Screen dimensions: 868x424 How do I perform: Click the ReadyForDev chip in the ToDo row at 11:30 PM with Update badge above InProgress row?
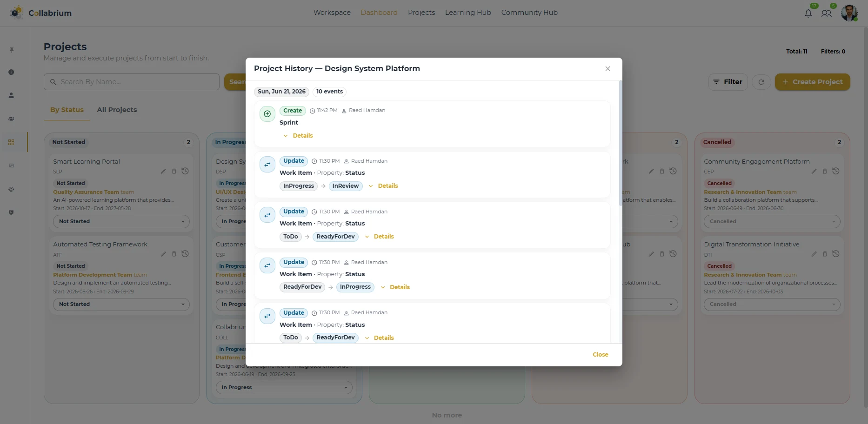coord(335,237)
